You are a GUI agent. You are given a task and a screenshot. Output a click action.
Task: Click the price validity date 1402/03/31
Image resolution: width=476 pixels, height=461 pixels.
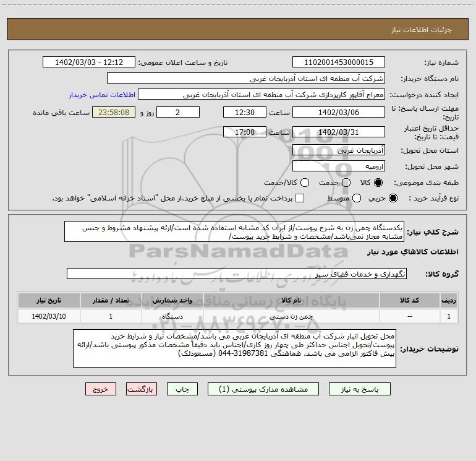(339, 132)
